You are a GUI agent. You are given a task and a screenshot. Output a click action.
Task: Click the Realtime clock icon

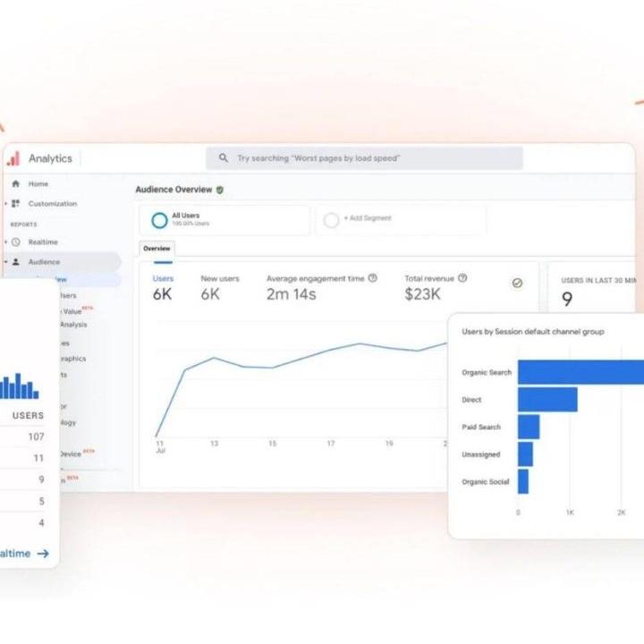click(15, 242)
